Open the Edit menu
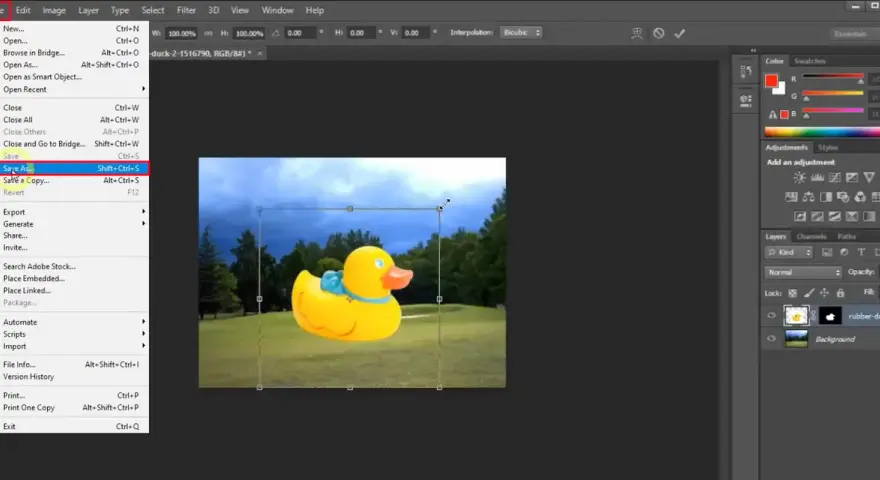This screenshot has width=880, height=480. [23, 10]
